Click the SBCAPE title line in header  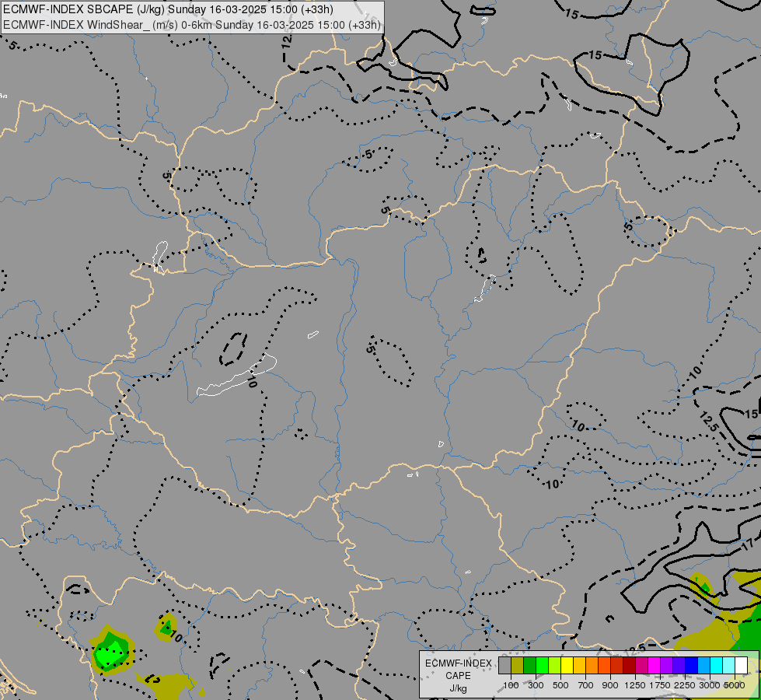coord(169,9)
